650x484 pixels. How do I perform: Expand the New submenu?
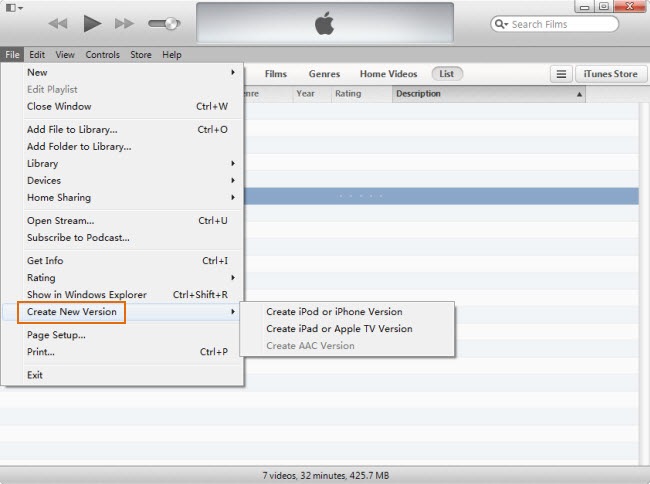[131, 72]
